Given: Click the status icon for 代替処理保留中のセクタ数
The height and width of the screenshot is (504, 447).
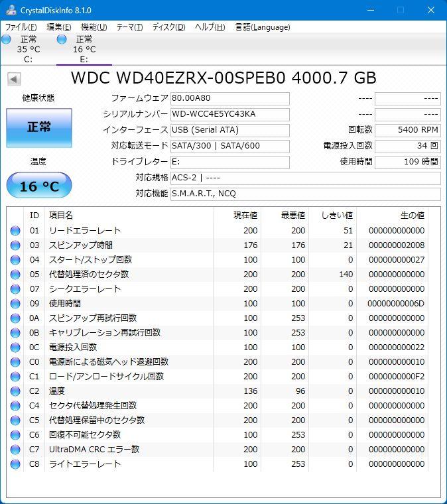Looking at the screenshot, I should (x=15, y=420).
